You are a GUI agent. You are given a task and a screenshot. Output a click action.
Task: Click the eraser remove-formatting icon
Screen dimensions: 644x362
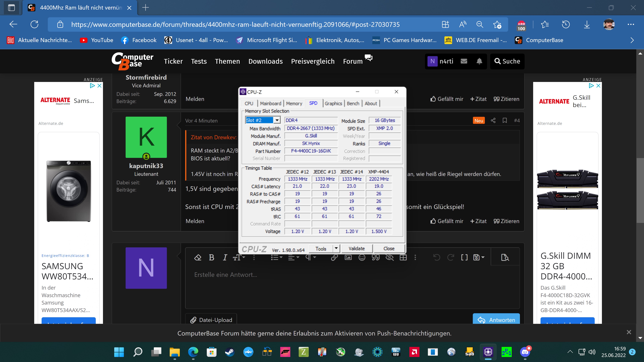pos(198,257)
